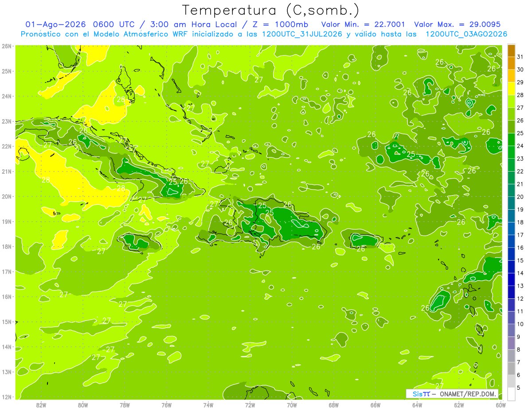Click the orange 30–31 swatch in color scale
532x411 pixels.
(511, 63)
